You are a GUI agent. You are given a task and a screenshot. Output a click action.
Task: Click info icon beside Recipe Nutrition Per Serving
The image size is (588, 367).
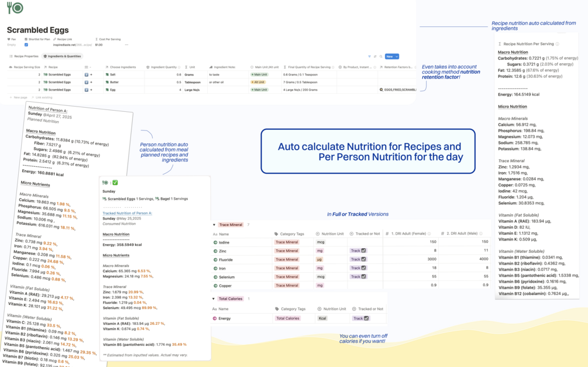coord(557,44)
